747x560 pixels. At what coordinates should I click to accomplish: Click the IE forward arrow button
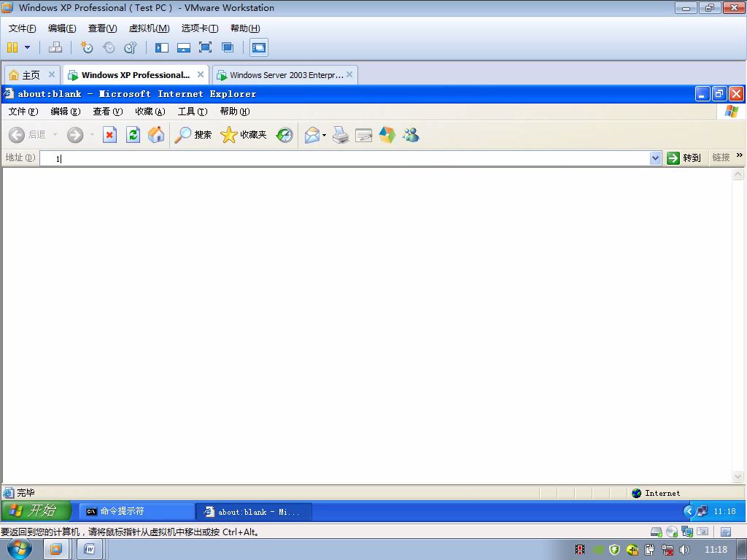point(75,135)
